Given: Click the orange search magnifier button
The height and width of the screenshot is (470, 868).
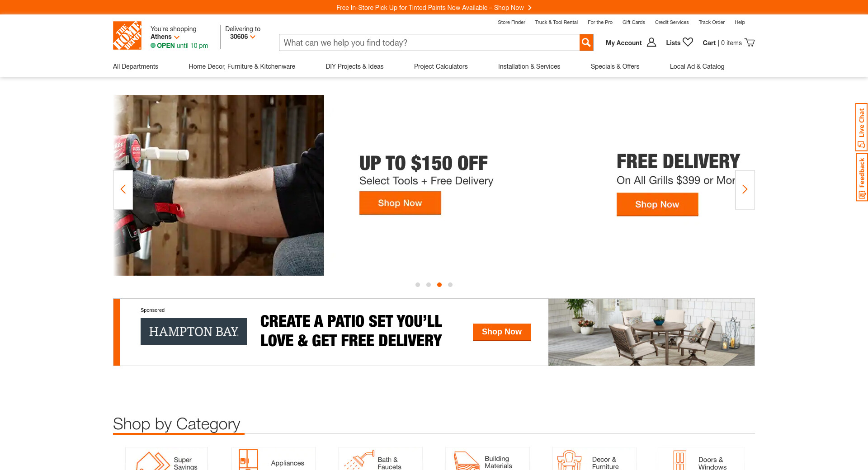Looking at the screenshot, I should (x=586, y=42).
